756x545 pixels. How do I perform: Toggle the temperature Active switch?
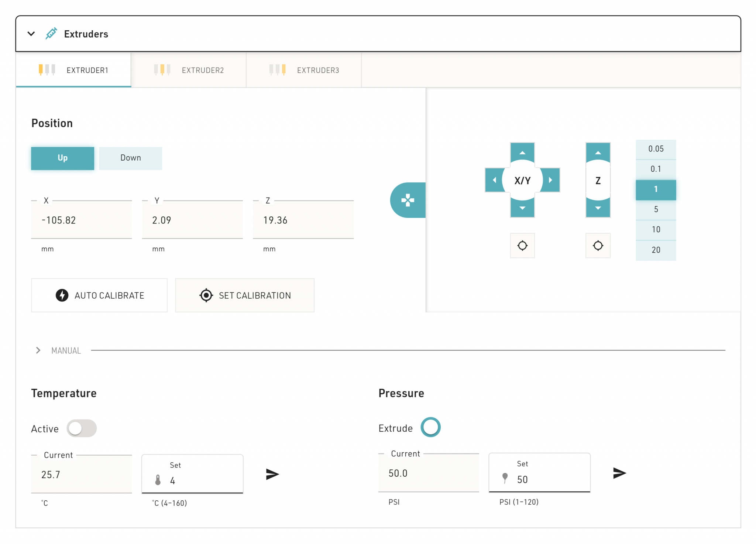(82, 428)
